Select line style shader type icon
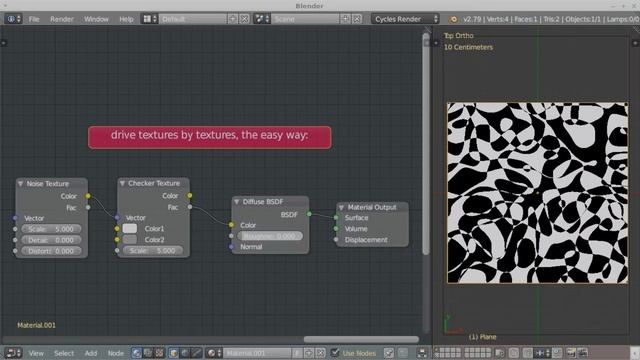640x360 pixels. coord(196,353)
